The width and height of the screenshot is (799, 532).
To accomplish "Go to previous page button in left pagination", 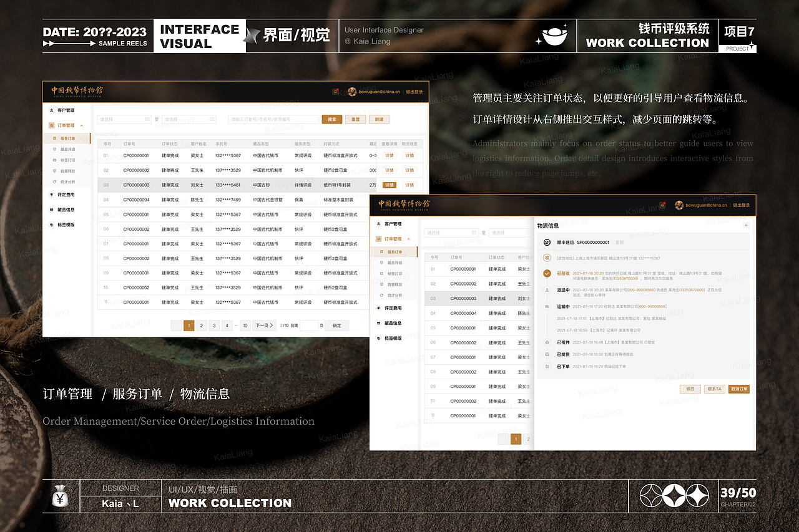I will point(176,326).
